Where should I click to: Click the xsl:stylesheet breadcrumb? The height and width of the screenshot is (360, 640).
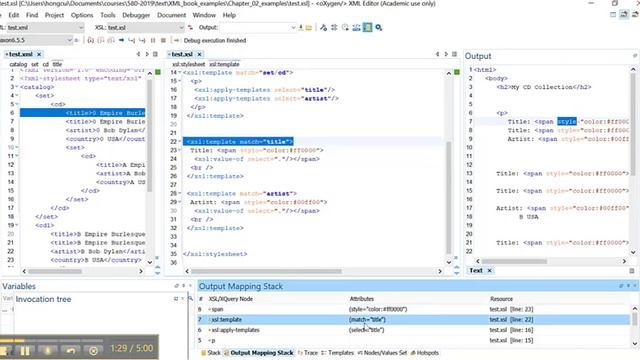tap(189, 64)
